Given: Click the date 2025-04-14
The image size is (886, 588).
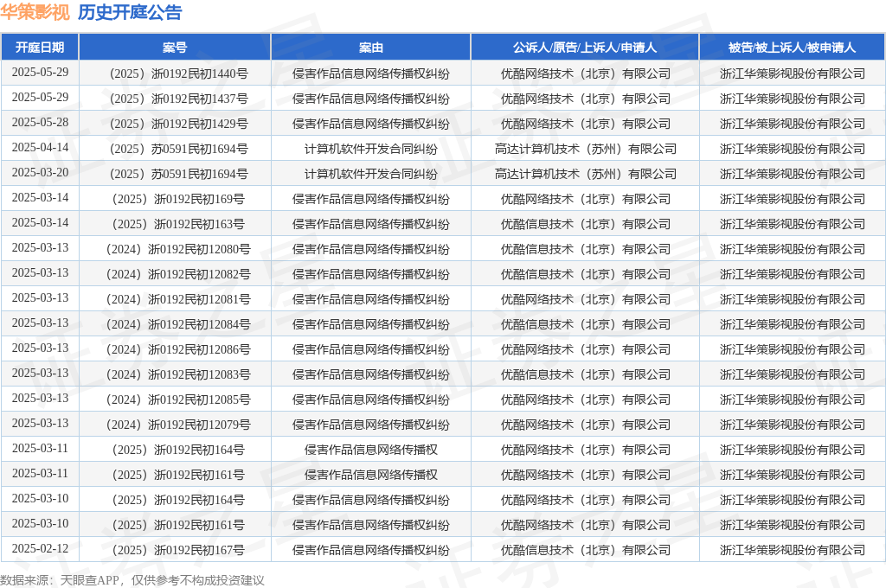Looking at the screenshot, I should tap(40, 147).
